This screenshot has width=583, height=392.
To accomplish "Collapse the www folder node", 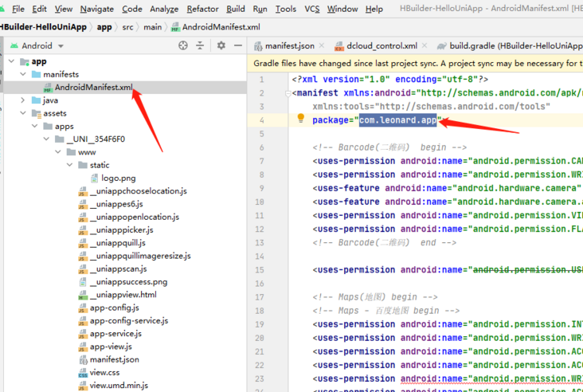I will coord(58,152).
